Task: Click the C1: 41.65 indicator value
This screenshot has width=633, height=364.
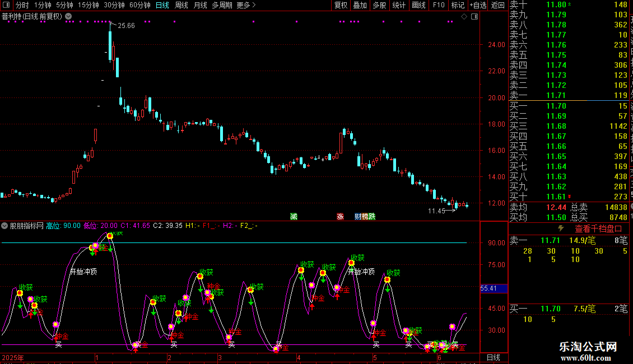Action: (x=135, y=226)
